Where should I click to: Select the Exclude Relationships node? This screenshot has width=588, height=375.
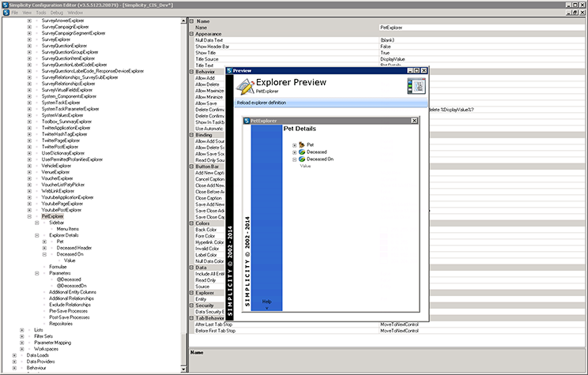(70, 305)
